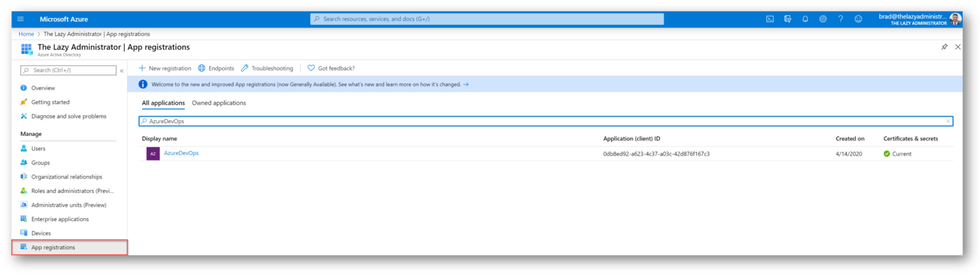
Task: Click the Created on date 4/14/2020
Action: click(x=849, y=154)
